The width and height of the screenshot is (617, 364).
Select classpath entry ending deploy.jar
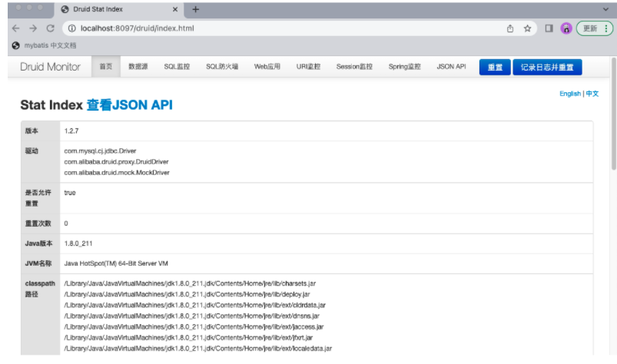click(x=187, y=294)
